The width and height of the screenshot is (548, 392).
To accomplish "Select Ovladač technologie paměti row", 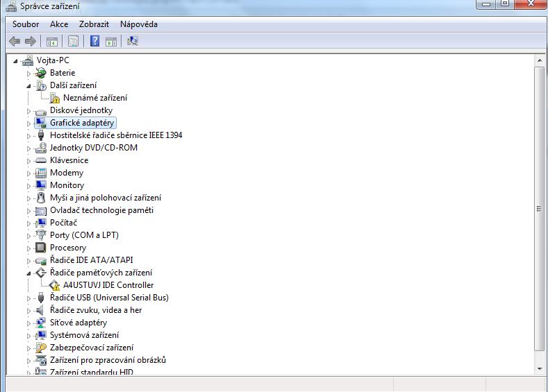I will [101, 210].
